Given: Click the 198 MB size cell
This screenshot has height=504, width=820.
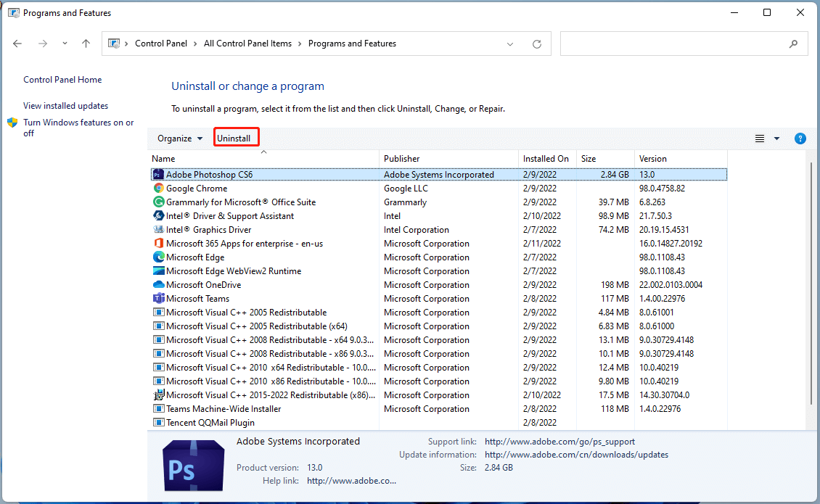Looking at the screenshot, I should pos(615,285).
